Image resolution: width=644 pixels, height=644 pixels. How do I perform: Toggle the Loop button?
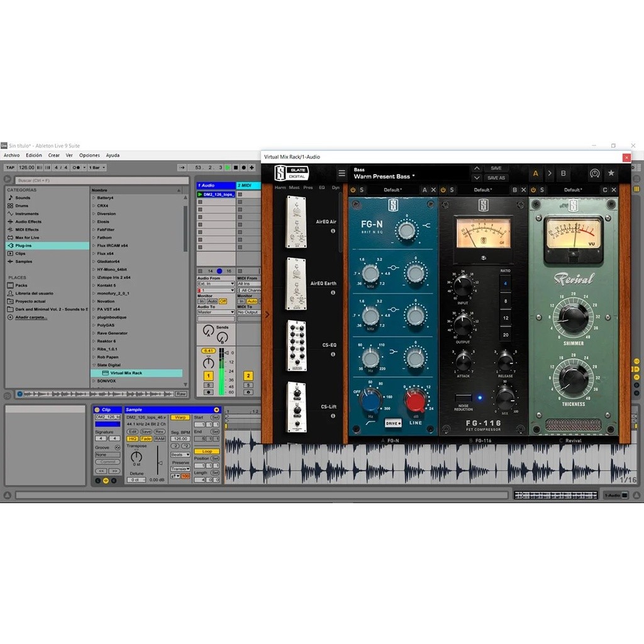[206, 452]
